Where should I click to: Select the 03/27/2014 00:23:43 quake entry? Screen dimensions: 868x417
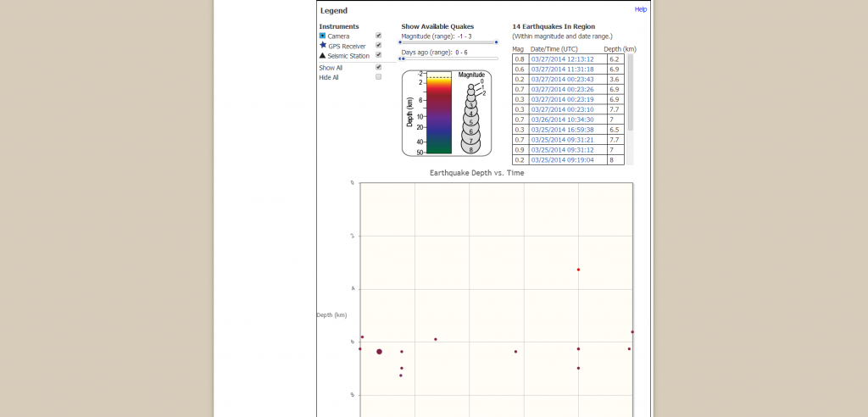pyautogui.click(x=562, y=79)
